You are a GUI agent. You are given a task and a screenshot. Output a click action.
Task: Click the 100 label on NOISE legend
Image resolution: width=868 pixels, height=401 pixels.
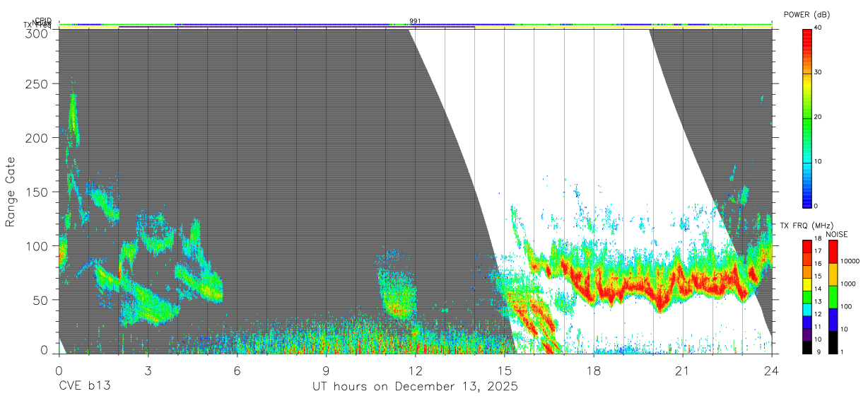tap(845, 306)
